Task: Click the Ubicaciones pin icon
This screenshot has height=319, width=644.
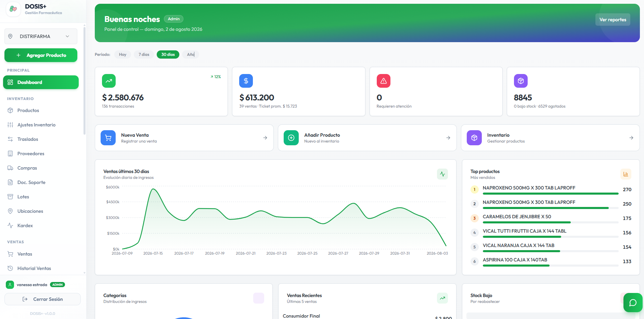Action: click(x=10, y=211)
